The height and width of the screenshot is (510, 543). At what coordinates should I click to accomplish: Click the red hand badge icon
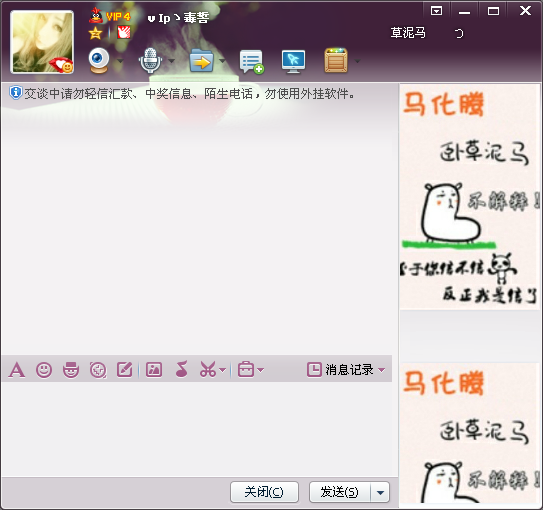124,33
